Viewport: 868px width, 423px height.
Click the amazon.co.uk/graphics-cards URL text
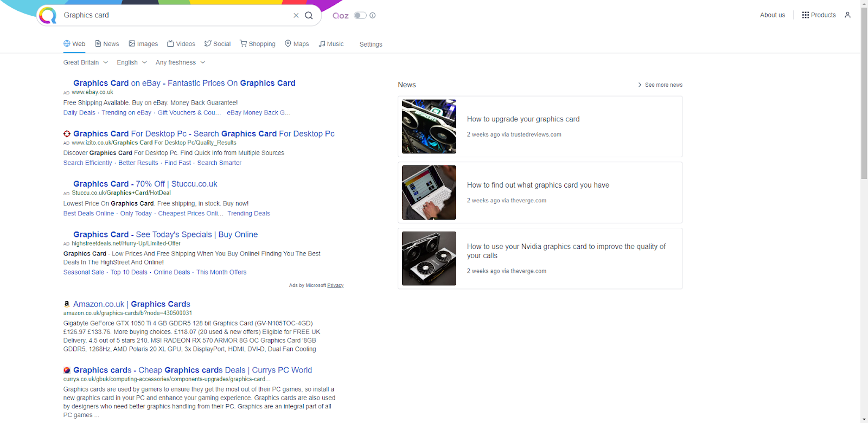tap(127, 313)
